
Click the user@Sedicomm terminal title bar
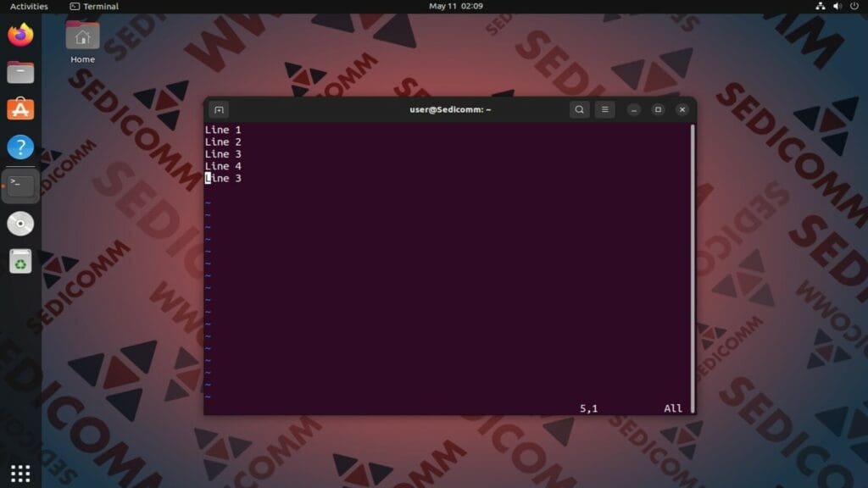point(450,109)
